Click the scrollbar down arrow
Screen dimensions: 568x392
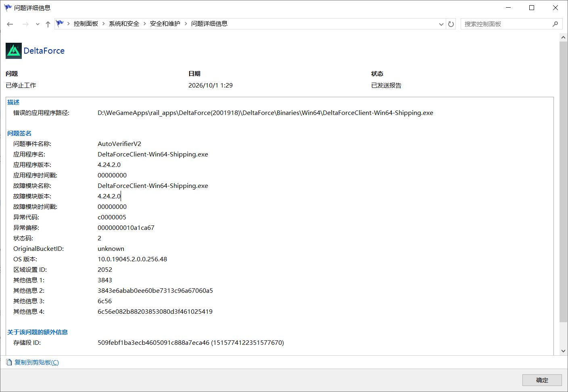click(564, 351)
